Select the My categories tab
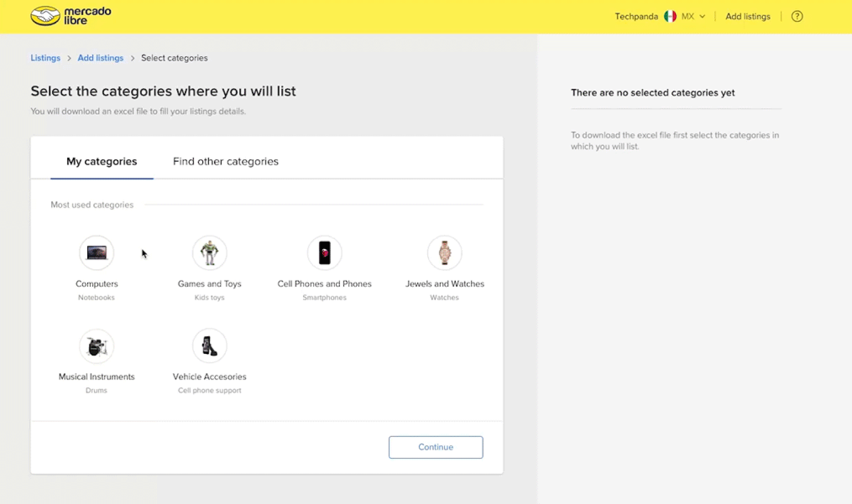The height and width of the screenshot is (504, 852). click(101, 161)
